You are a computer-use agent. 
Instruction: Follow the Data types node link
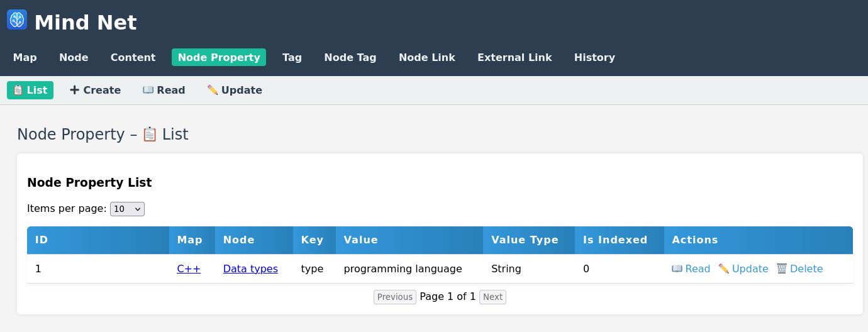pos(250,268)
